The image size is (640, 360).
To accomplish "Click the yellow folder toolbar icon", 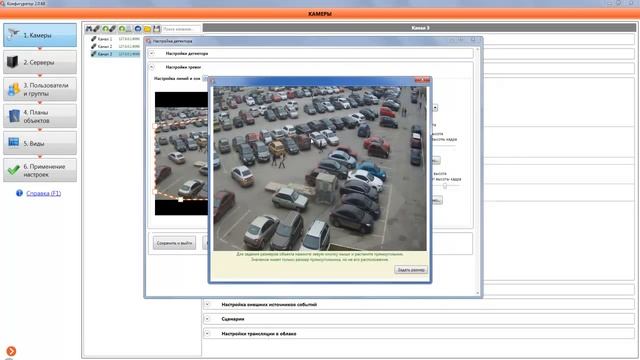I will click(x=147, y=29).
